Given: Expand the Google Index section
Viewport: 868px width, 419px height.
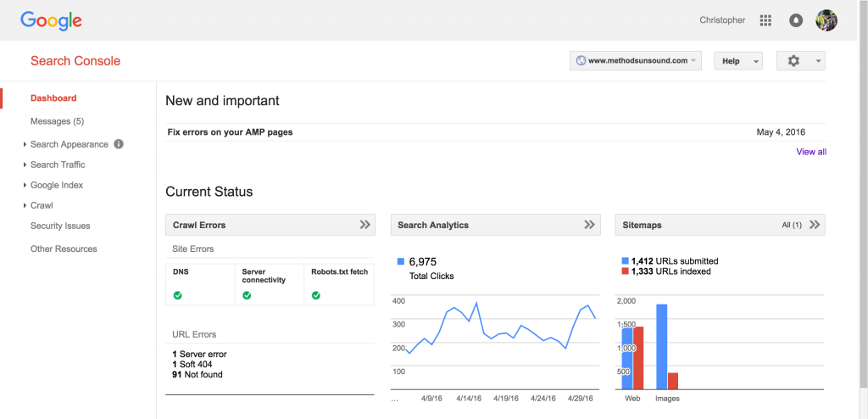Looking at the screenshot, I should [56, 185].
